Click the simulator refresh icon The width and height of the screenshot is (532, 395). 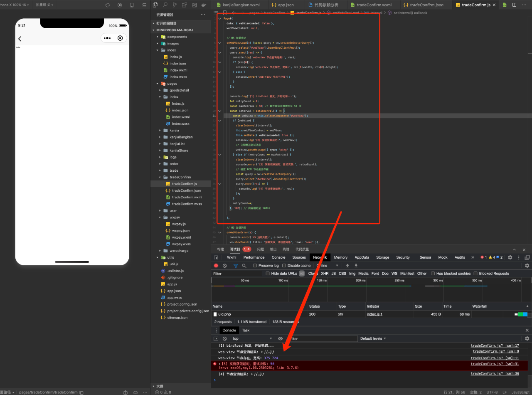108,5
